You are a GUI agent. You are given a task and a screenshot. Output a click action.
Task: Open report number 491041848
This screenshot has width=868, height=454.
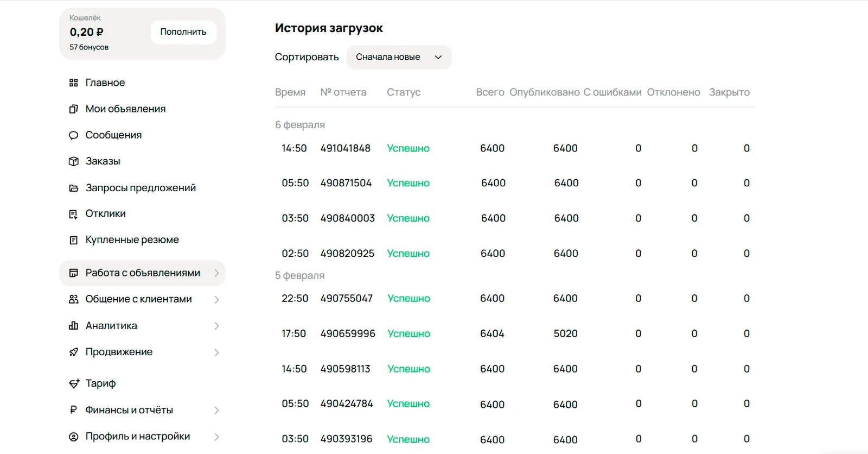point(346,148)
